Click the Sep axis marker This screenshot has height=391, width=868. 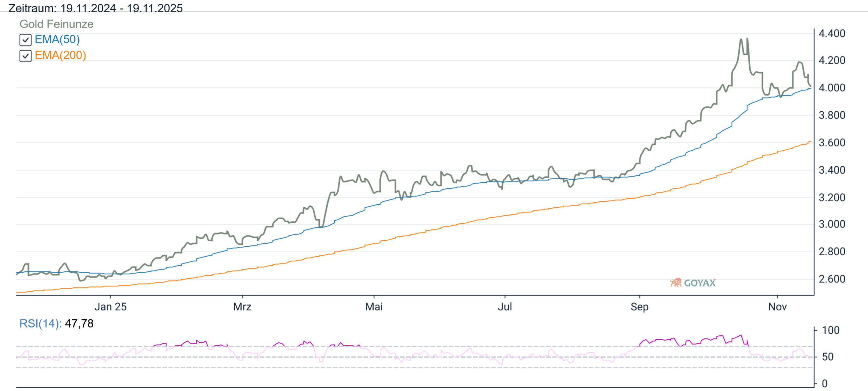tap(639, 307)
